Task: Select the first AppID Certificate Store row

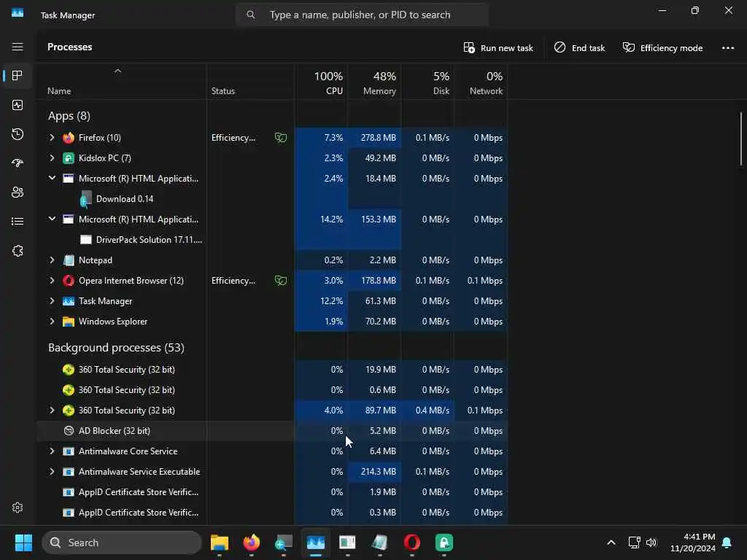Action: point(272,492)
